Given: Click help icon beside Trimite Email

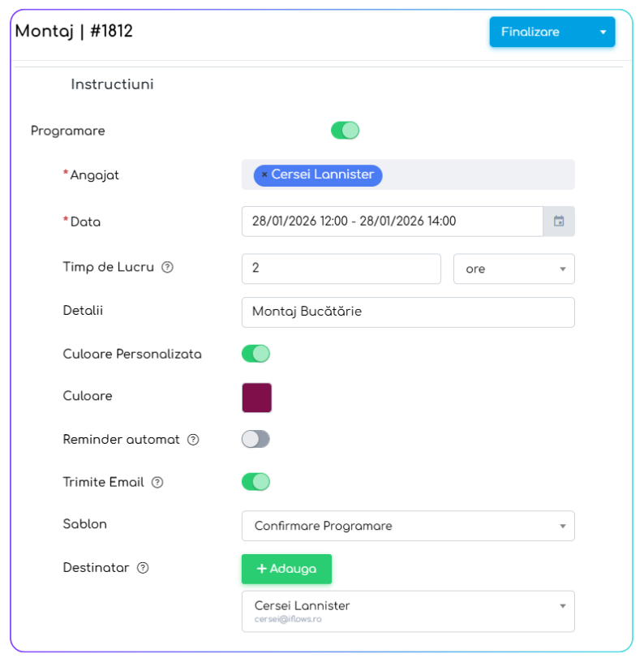Looking at the screenshot, I should coord(157,483).
